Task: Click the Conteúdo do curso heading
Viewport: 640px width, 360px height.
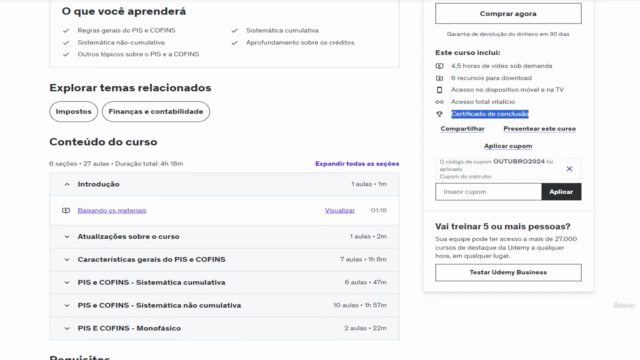Action: pos(103,142)
